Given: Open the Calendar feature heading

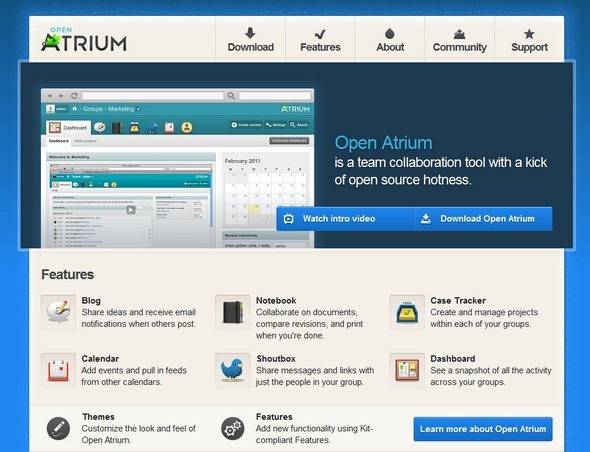Looking at the screenshot, I should click(100, 358).
